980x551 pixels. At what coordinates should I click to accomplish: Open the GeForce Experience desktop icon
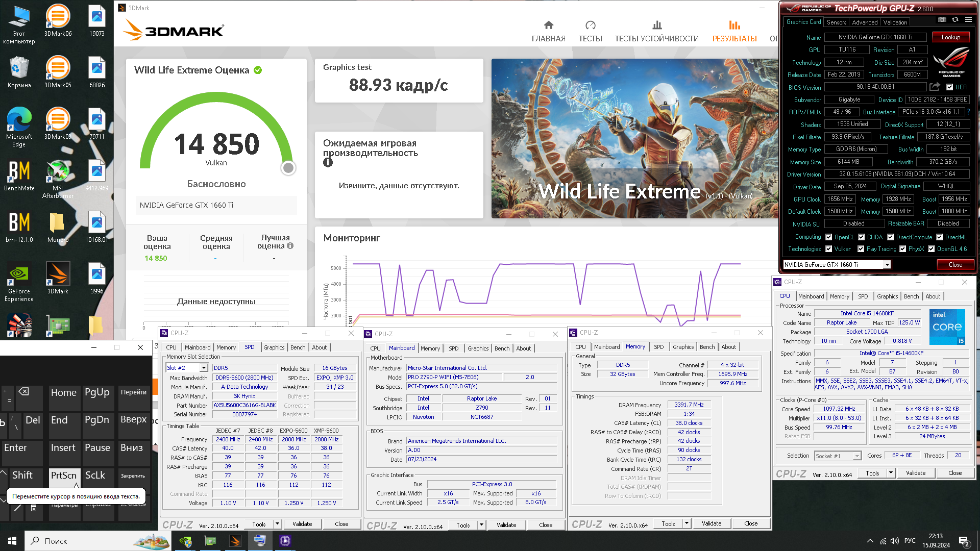19,282
